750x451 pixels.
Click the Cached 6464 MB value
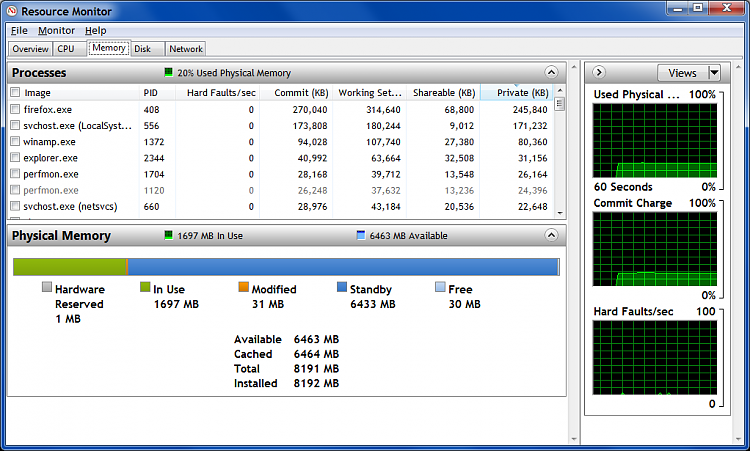[x=316, y=354]
